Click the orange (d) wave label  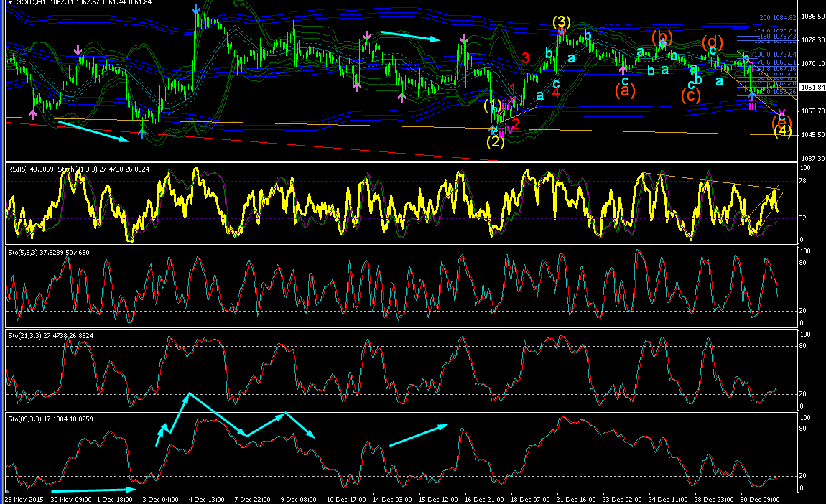coord(713,41)
